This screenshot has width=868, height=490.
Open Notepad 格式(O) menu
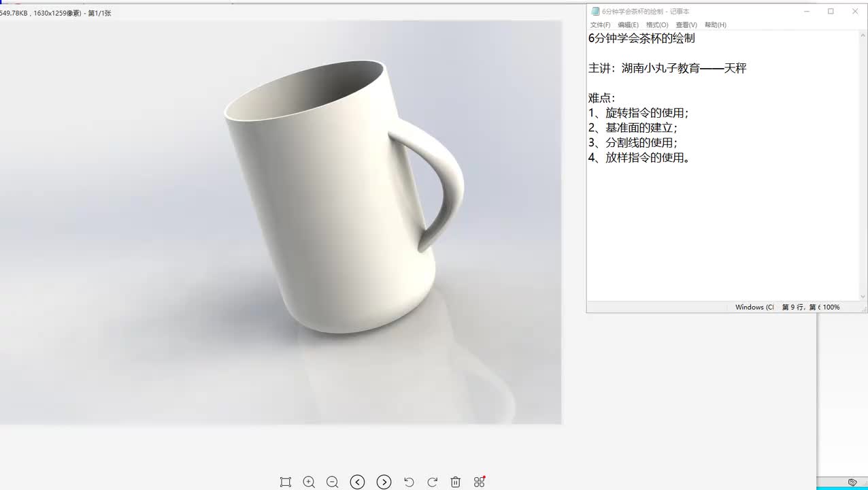click(657, 24)
